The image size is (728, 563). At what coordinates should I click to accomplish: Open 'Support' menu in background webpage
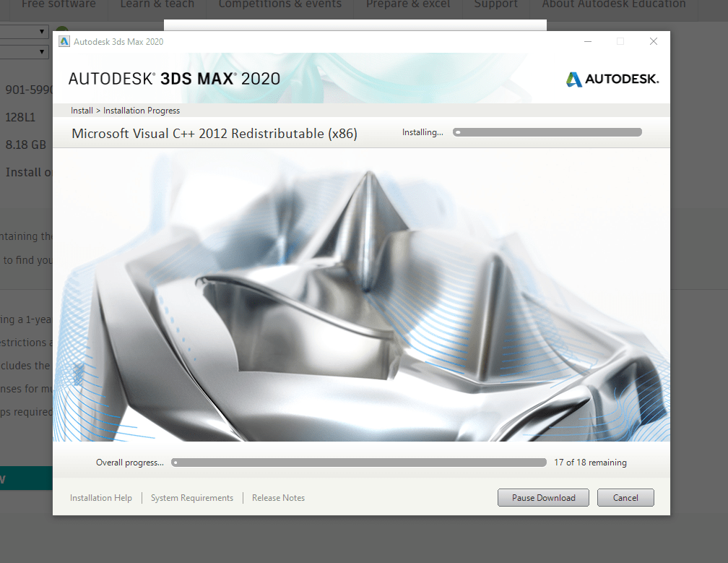pyautogui.click(x=496, y=4)
